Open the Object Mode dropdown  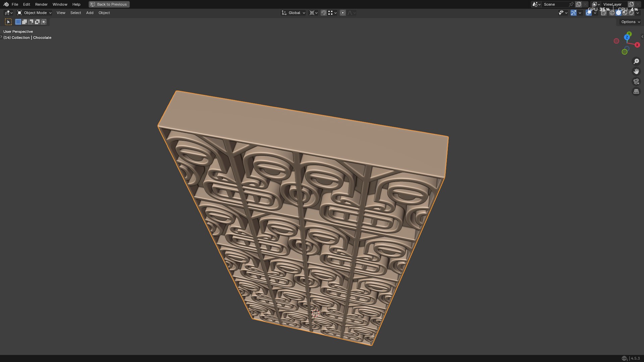tap(34, 13)
